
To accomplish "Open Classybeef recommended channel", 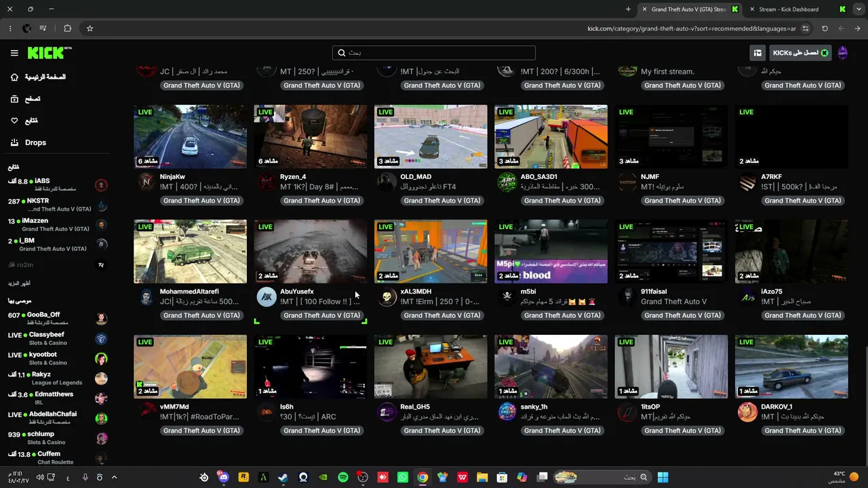I will coord(58,338).
